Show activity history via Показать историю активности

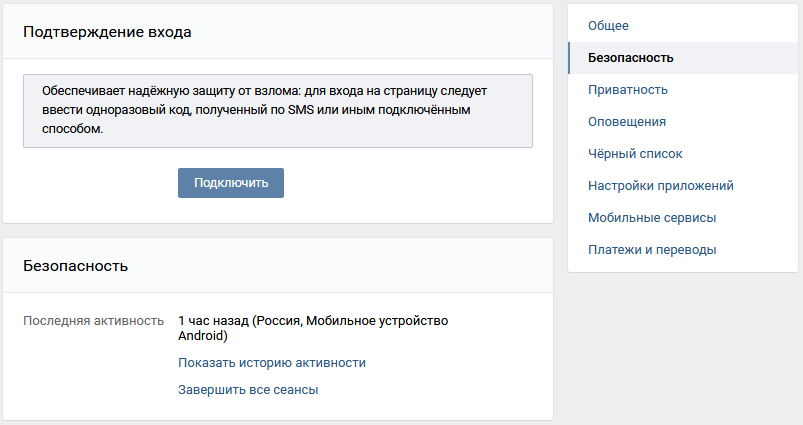click(x=272, y=363)
